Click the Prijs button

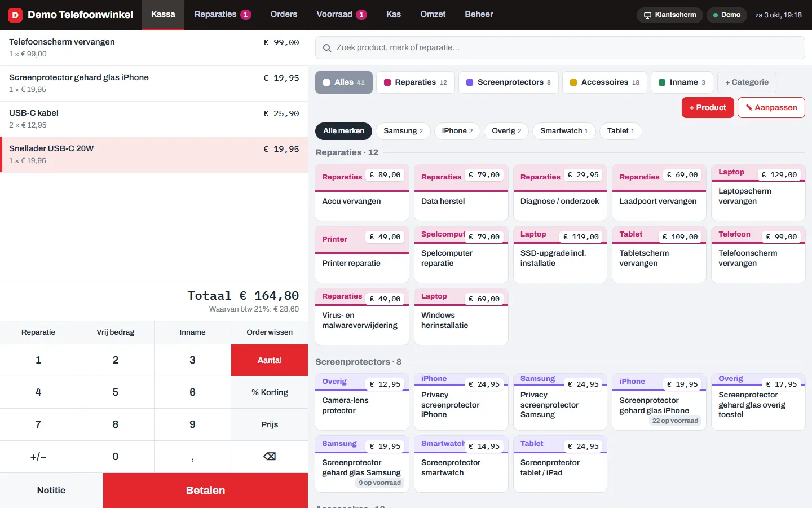270,424
